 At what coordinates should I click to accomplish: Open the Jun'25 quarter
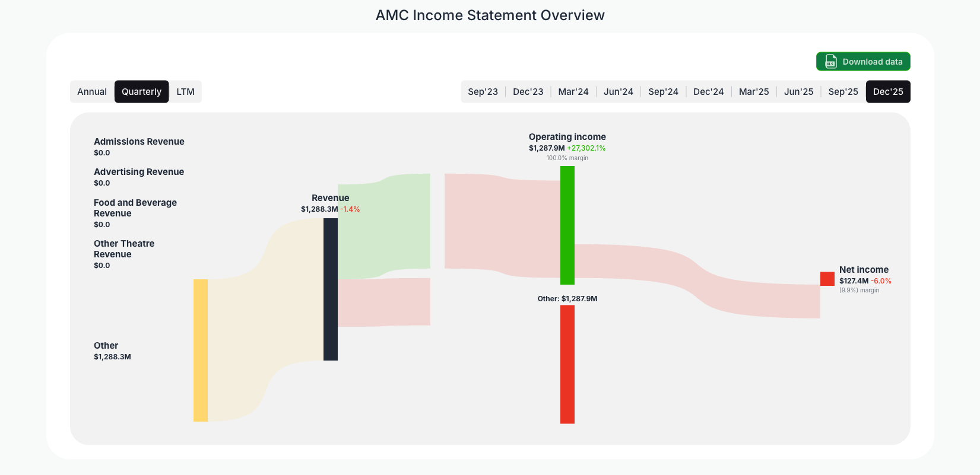[x=798, y=91]
